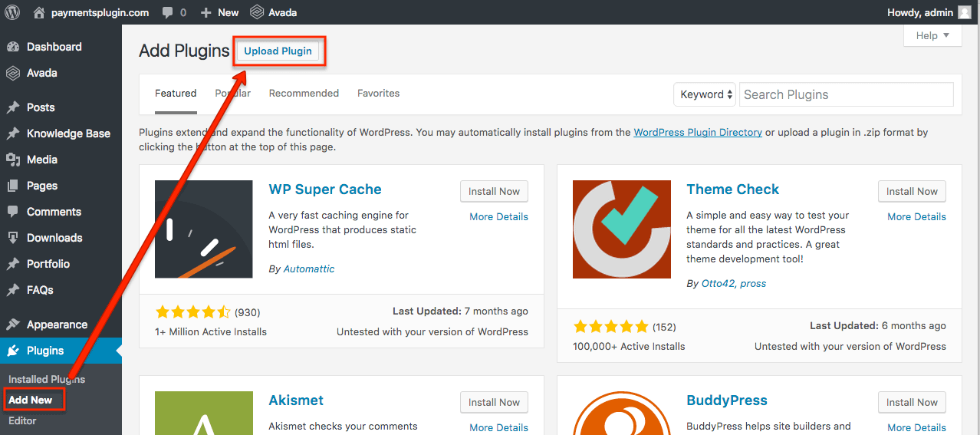Click the '1+ Million Active Installs' text
The image size is (980, 435).
pos(211,331)
